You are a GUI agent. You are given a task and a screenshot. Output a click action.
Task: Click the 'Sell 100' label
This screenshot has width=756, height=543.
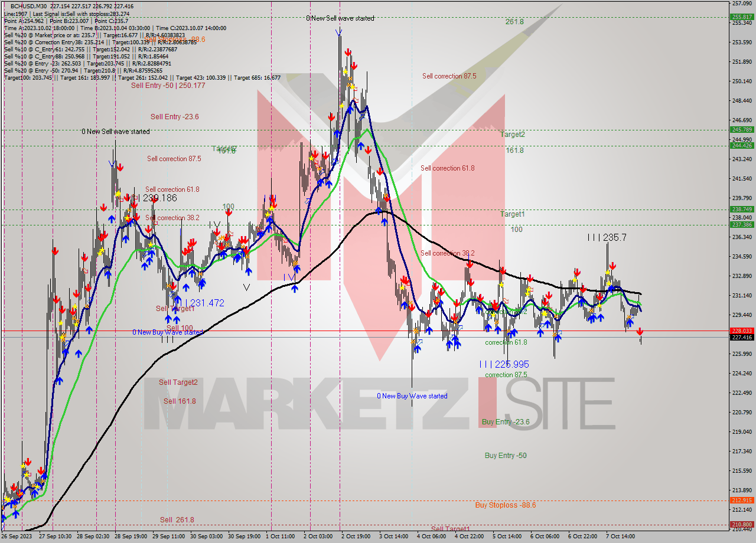point(180,328)
